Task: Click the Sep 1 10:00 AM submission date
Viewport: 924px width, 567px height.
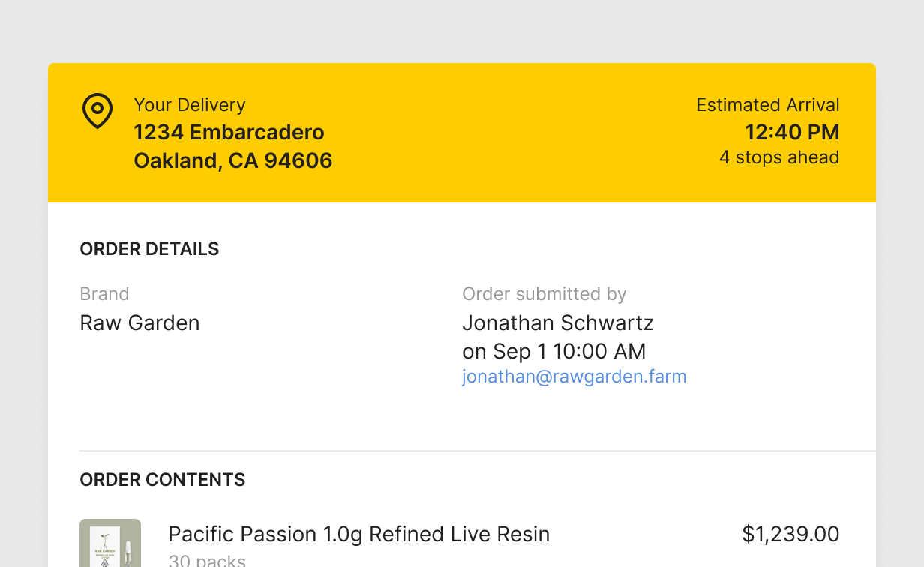Action: point(569,351)
